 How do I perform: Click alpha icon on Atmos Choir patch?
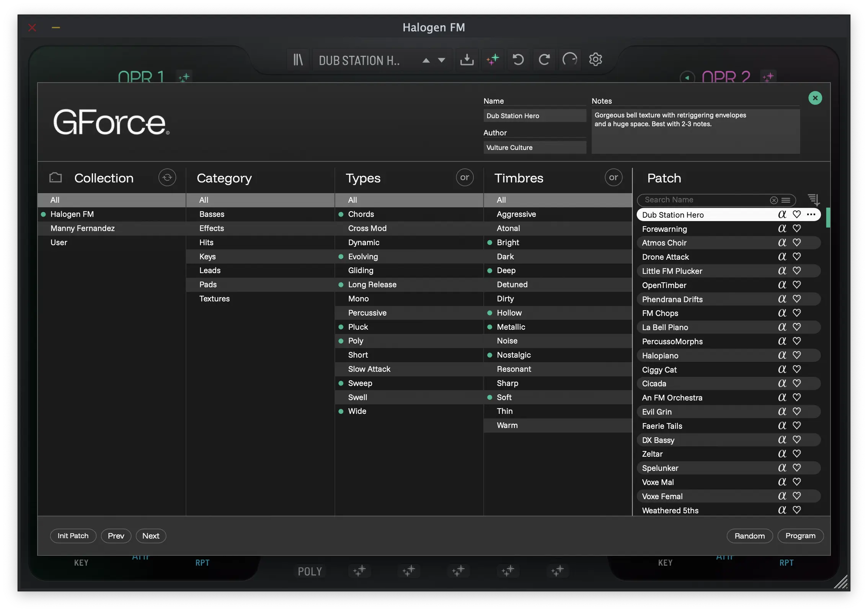tap(782, 243)
